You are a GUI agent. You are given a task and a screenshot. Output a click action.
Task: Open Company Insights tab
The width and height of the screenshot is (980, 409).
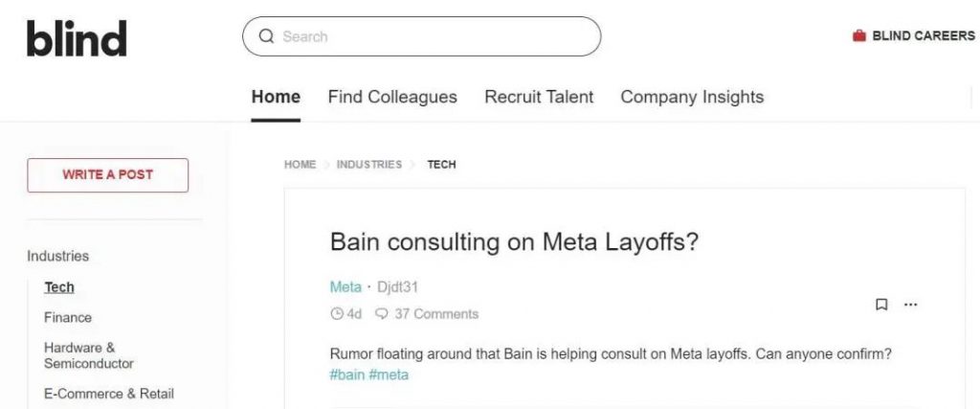tap(692, 97)
